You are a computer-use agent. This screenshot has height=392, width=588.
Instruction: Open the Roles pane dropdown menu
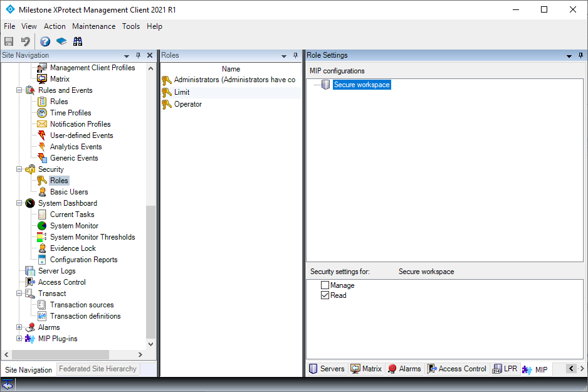pyautogui.click(x=285, y=55)
